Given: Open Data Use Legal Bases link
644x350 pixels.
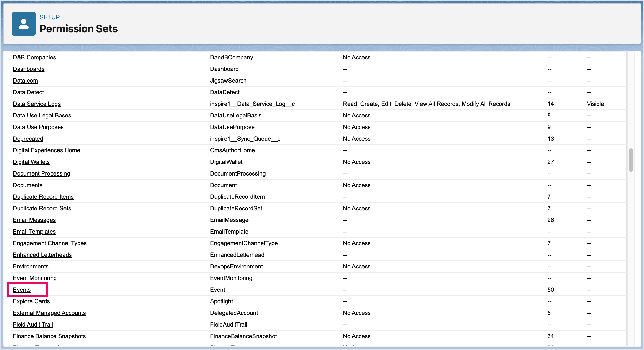Looking at the screenshot, I should pyautogui.click(x=42, y=115).
